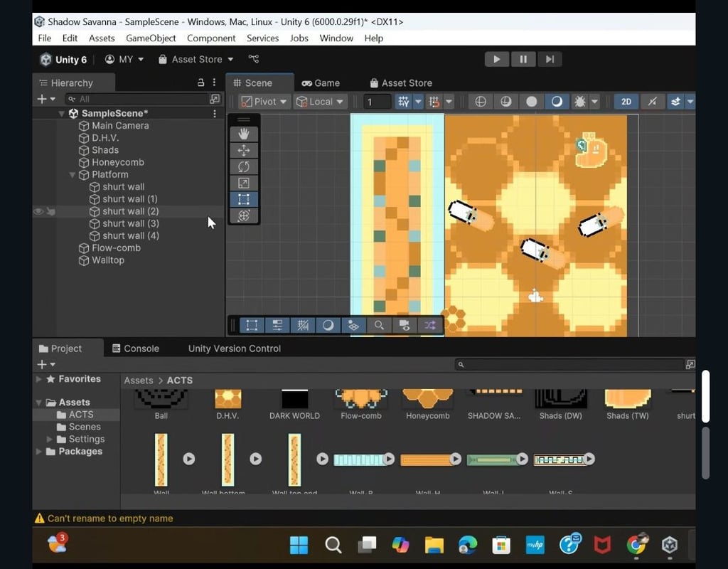Open the Window menu
Screen dimensions: 728x569
pyautogui.click(x=336, y=38)
